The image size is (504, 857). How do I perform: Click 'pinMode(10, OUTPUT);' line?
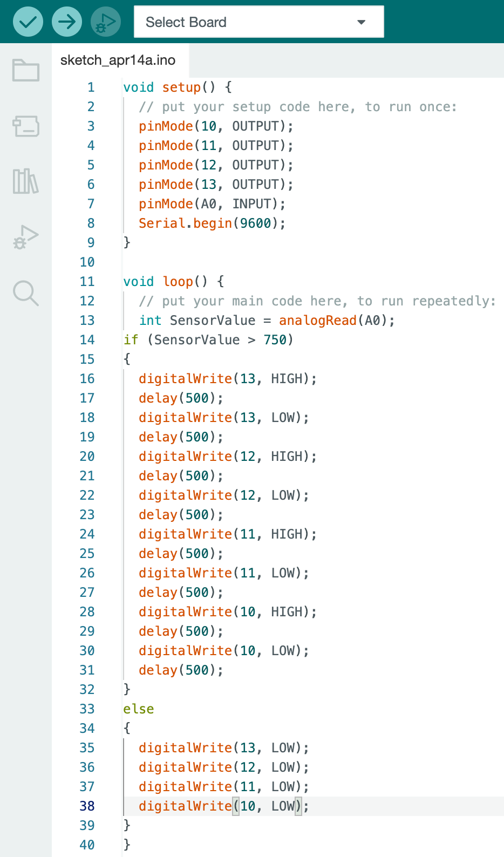(216, 126)
